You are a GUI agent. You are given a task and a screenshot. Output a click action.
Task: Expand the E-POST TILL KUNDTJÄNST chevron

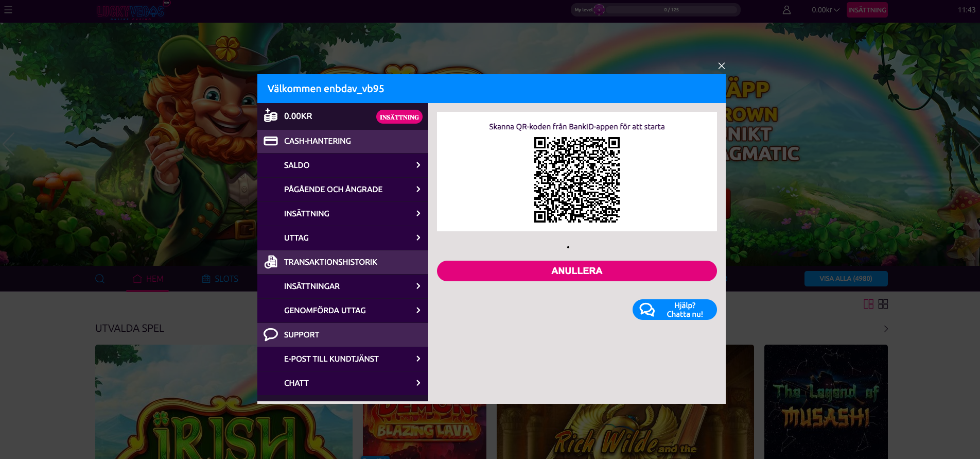[418, 359]
